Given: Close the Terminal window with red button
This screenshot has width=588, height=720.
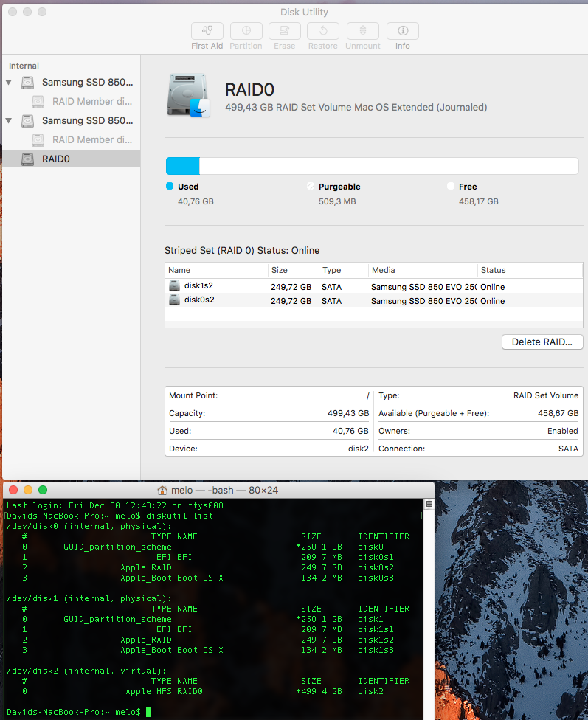Looking at the screenshot, I should point(13,490).
